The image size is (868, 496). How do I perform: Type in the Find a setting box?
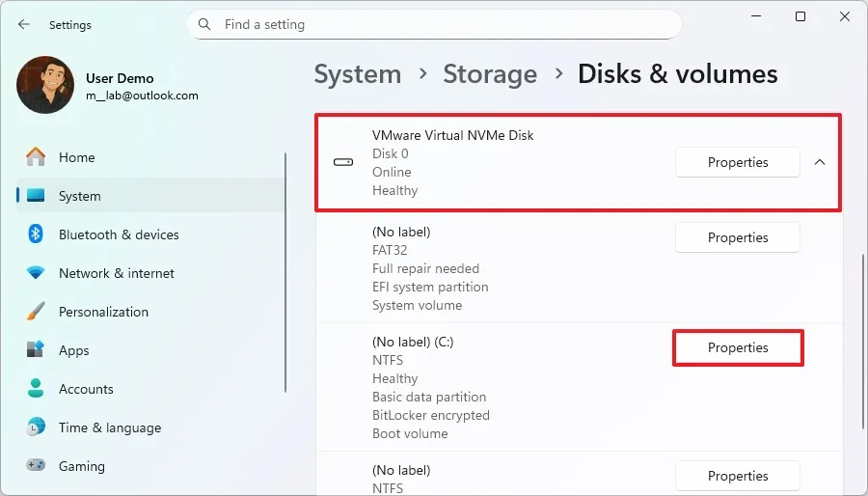[x=444, y=24]
